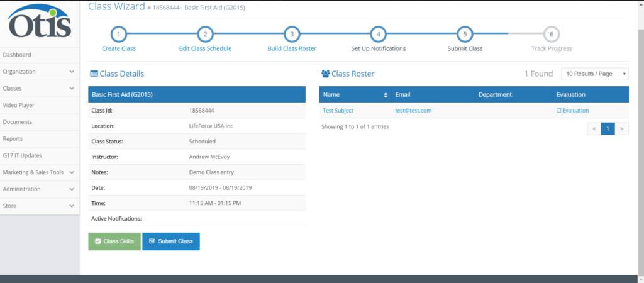This screenshot has height=283, width=644.
Task: Click step 6 Track Progress circle
Action: pos(551,34)
